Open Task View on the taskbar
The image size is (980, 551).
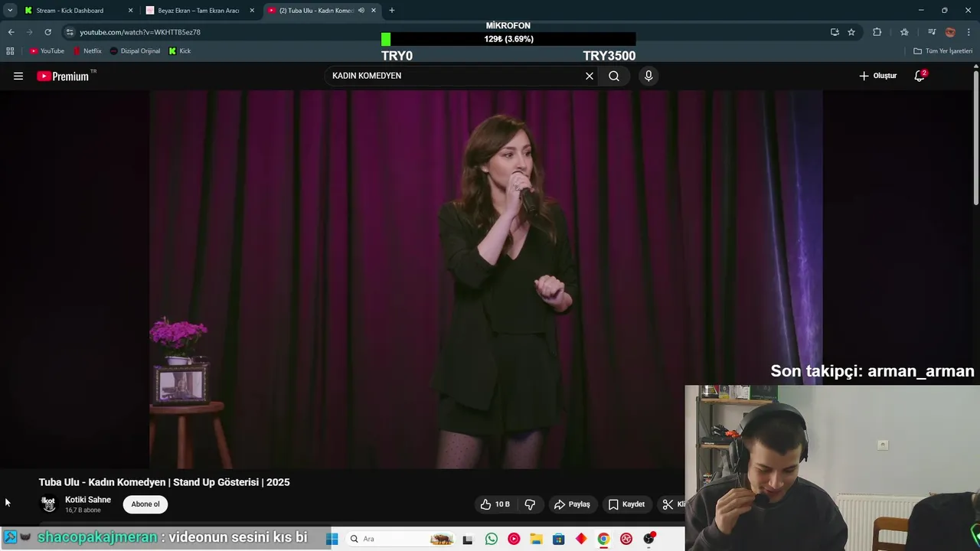468,539
